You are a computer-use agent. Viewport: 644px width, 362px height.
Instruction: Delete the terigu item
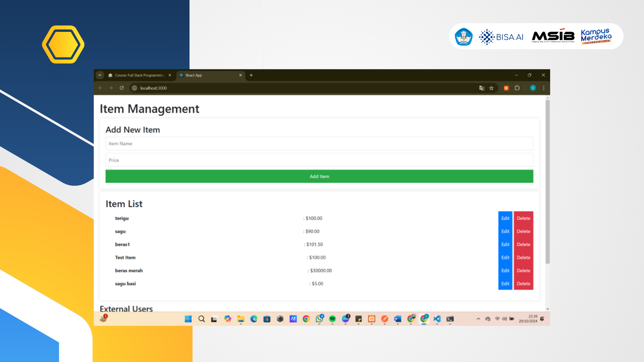click(523, 218)
